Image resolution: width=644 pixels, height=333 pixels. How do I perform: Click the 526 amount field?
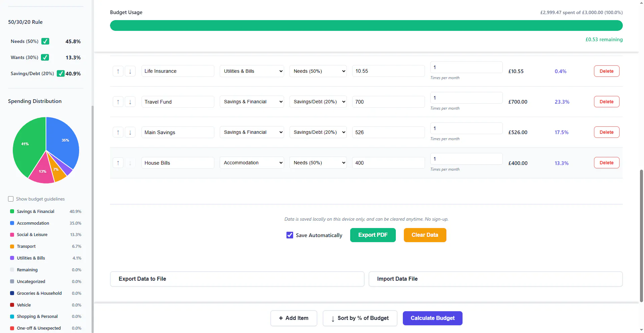[x=388, y=132]
